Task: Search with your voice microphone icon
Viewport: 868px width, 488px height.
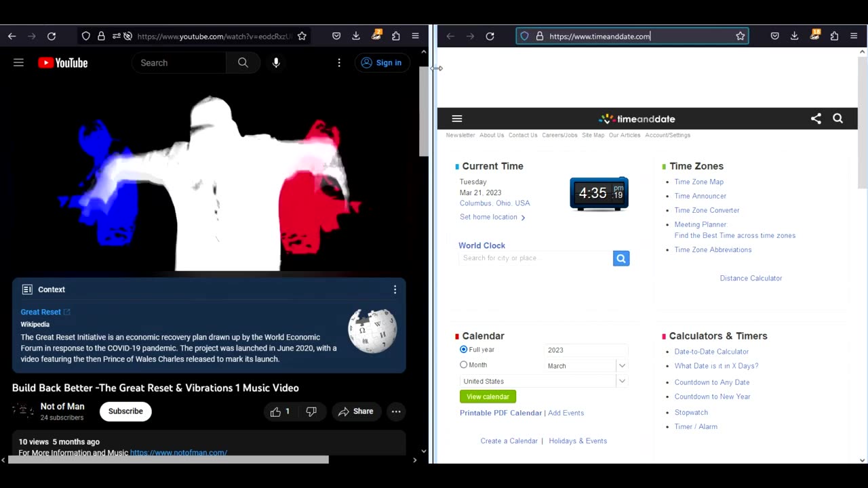Action: (276, 62)
